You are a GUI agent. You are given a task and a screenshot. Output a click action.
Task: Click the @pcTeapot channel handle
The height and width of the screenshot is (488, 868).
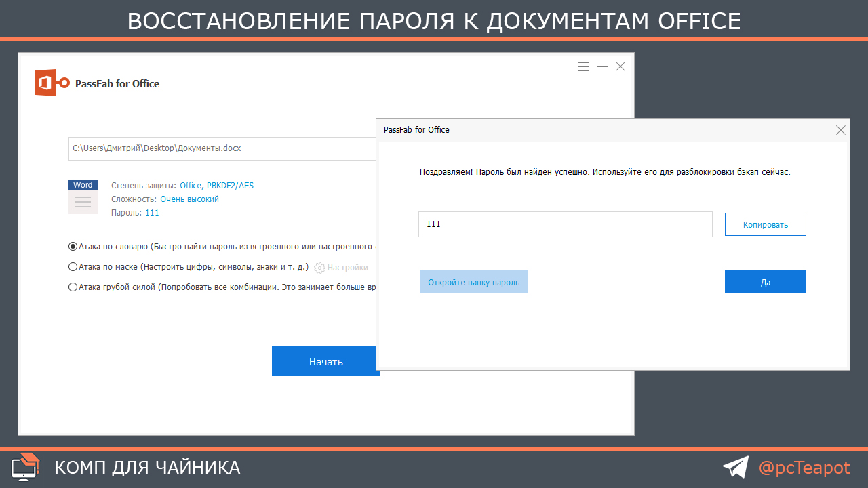click(804, 468)
